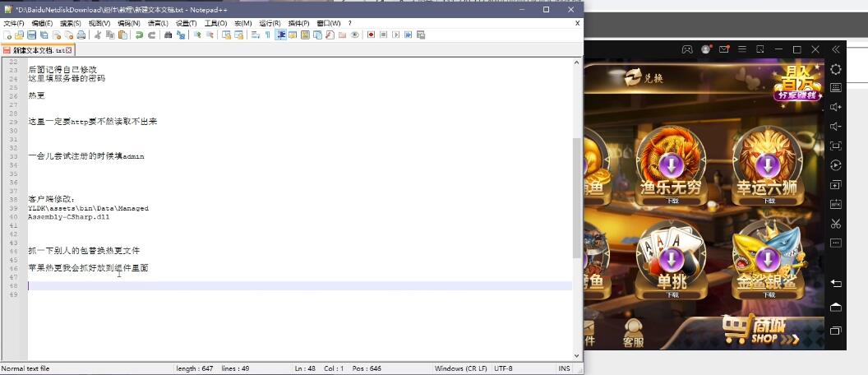Open the emulator keyboard mapping icon

point(836,87)
